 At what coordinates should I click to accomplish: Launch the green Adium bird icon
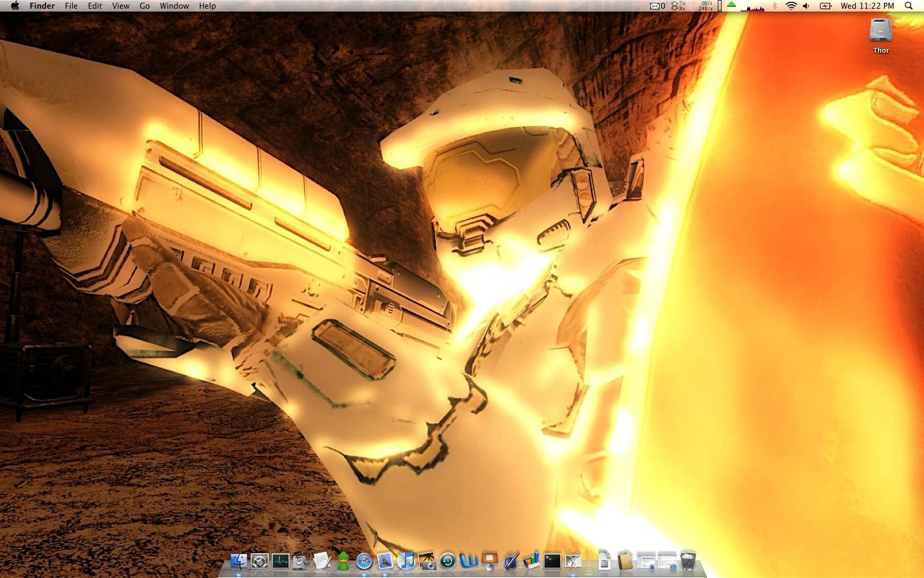click(343, 561)
